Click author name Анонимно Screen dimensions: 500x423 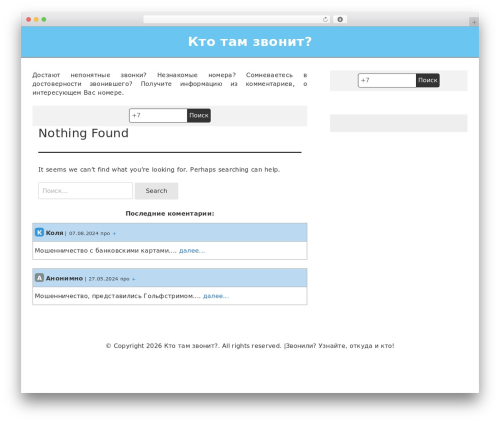(x=64, y=278)
